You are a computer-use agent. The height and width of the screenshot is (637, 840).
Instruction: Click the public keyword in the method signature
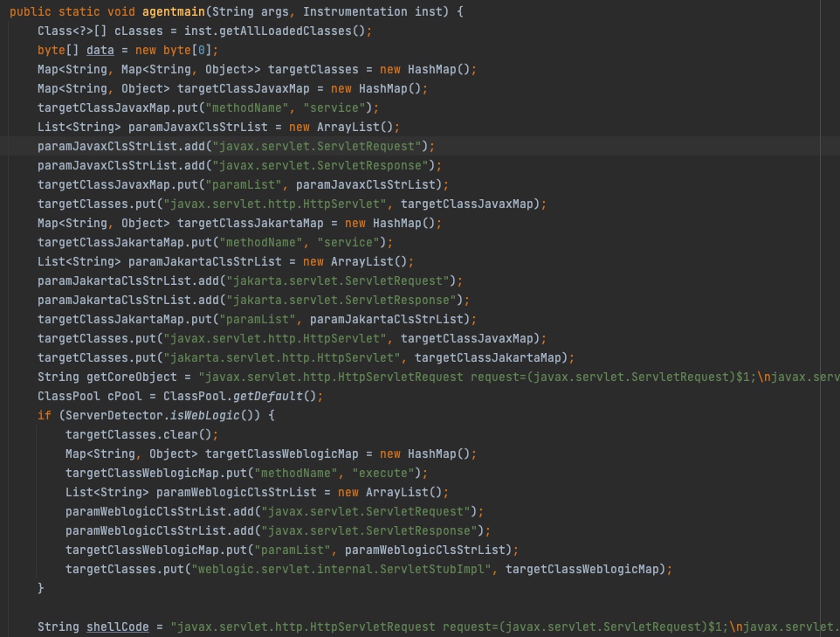click(x=30, y=11)
